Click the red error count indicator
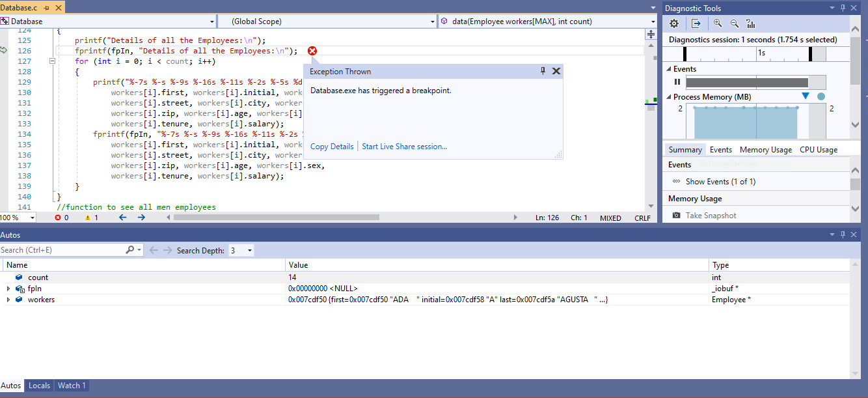 point(62,218)
